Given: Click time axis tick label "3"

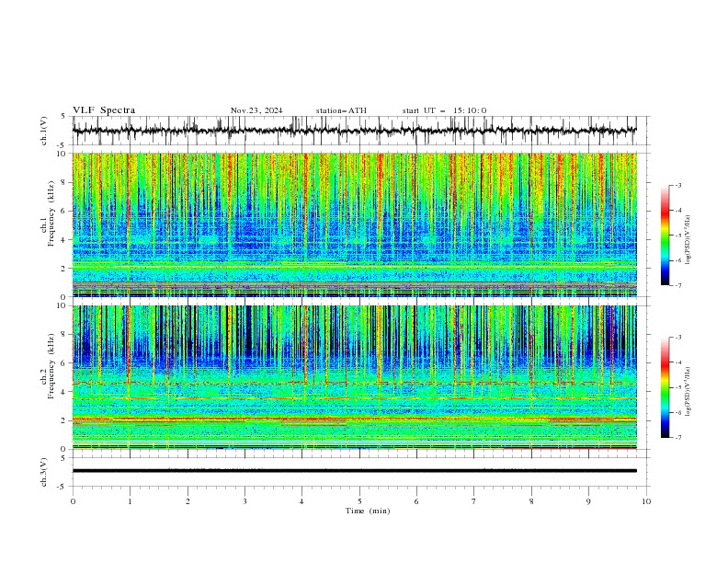Looking at the screenshot, I should click(x=245, y=501).
